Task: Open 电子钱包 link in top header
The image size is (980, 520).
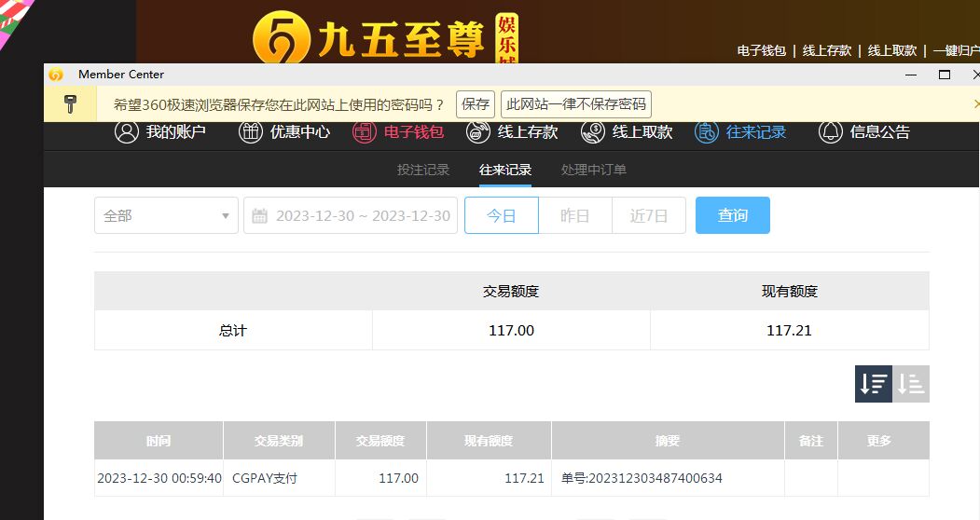Action: (761, 50)
